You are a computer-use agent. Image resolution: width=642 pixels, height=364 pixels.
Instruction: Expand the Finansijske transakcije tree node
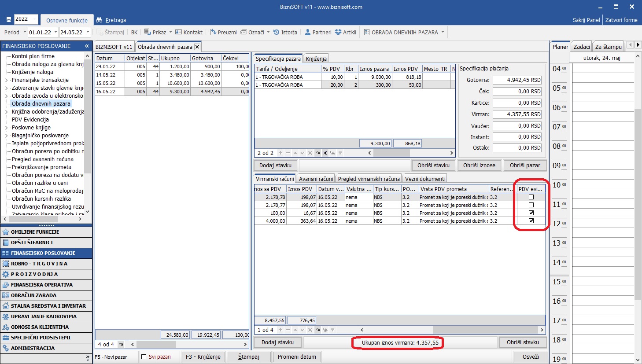[x=6, y=80]
